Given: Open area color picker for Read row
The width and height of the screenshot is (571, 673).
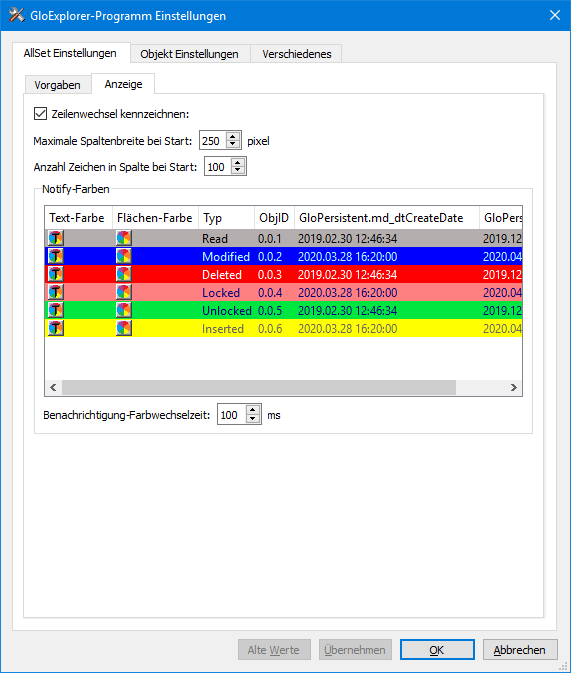Looking at the screenshot, I should click(x=124, y=238).
